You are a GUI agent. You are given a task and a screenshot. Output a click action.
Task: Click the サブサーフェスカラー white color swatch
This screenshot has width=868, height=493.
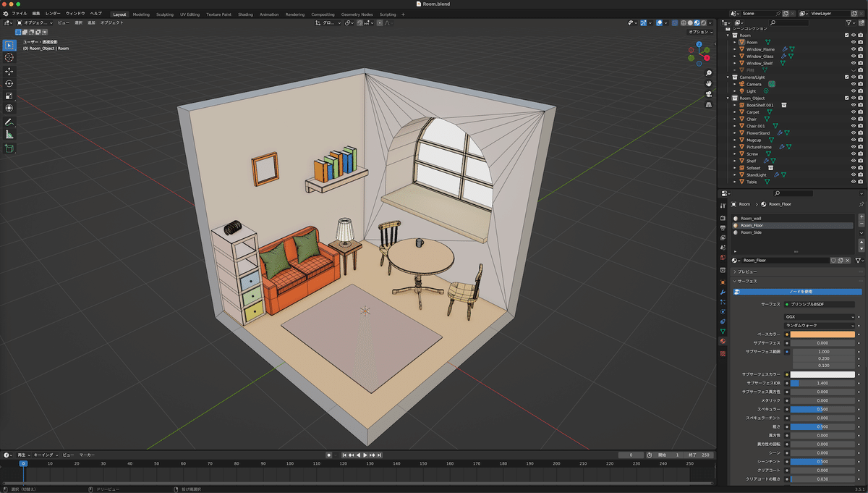click(x=823, y=374)
